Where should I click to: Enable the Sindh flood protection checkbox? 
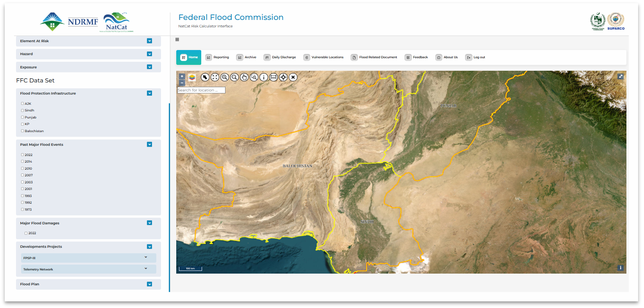(x=23, y=111)
